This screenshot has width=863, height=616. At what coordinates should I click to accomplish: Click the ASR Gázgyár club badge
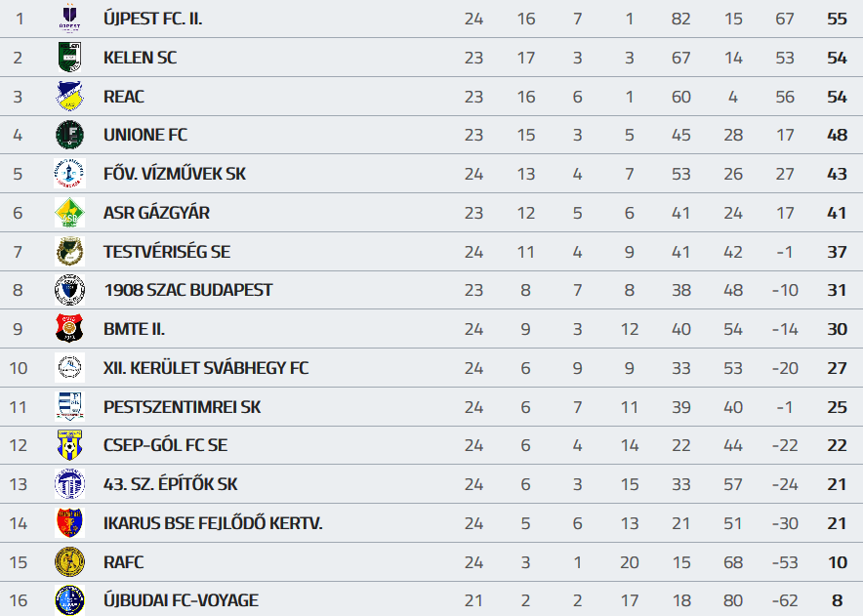69,213
